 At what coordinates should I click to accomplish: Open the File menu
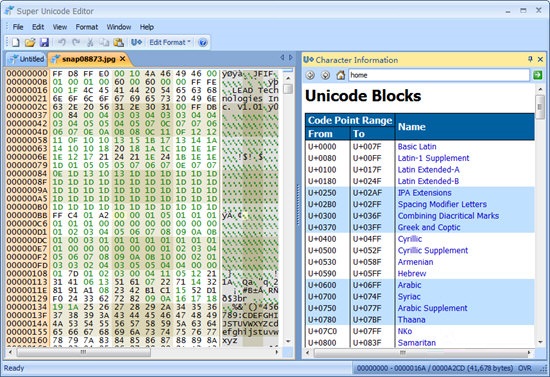tap(18, 27)
